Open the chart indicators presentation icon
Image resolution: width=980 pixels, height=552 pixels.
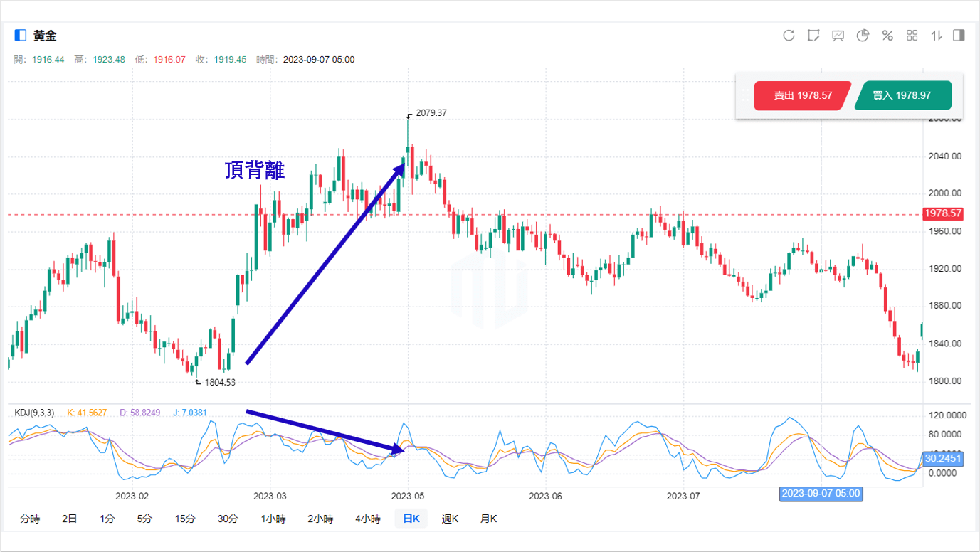click(838, 36)
